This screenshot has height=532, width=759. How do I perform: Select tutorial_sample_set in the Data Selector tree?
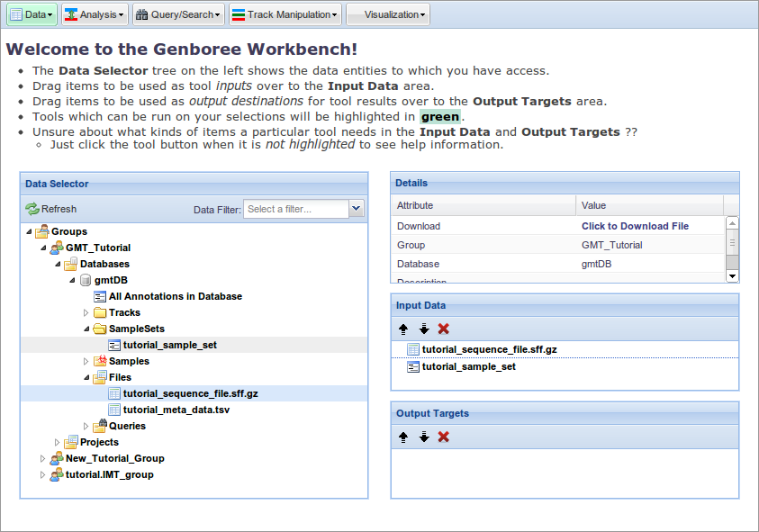point(170,345)
